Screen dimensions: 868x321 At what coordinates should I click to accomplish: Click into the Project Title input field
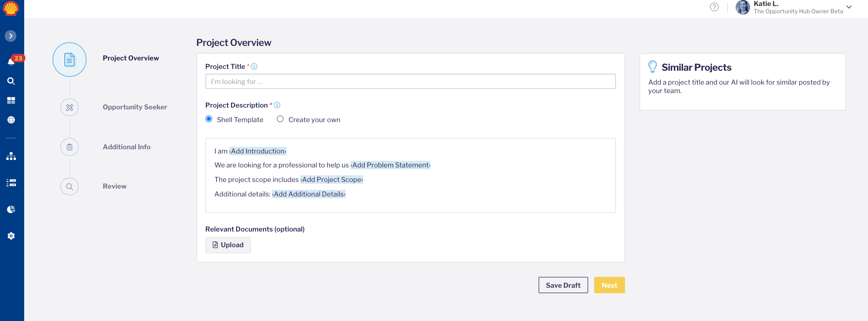tap(410, 82)
